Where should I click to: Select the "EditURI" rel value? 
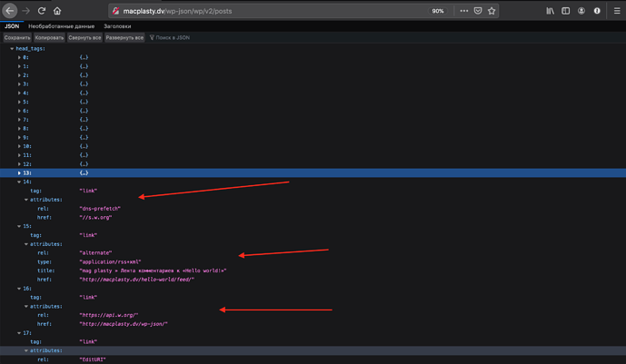point(93,359)
